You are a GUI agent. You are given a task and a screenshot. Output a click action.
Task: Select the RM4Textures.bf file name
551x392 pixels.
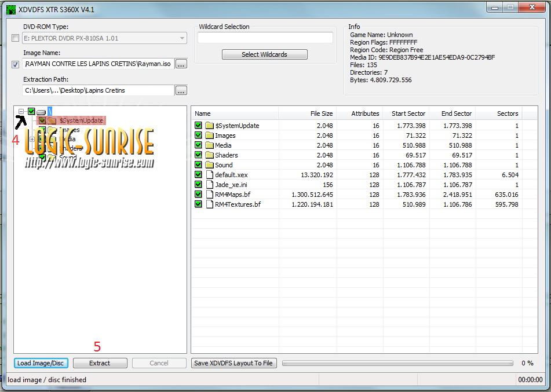[x=238, y=204]
